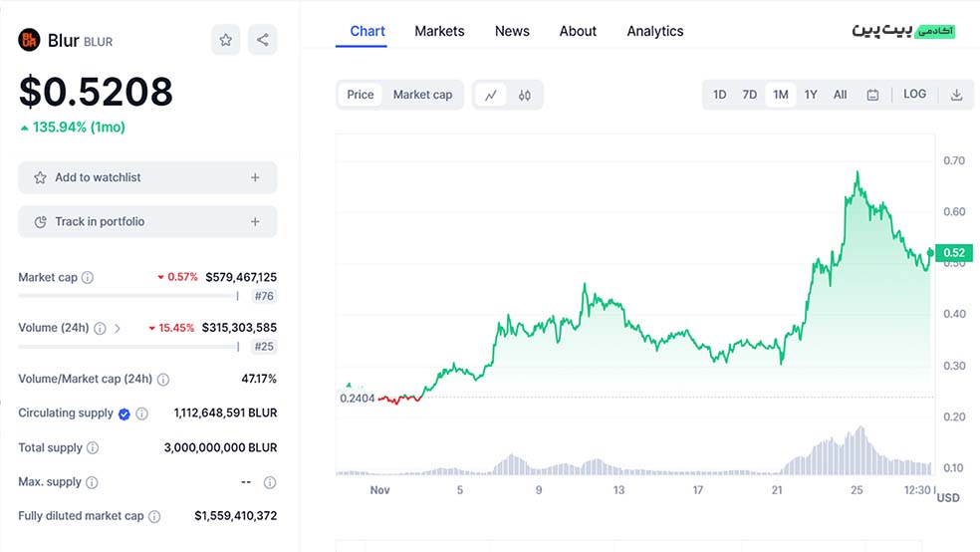Expand the Volume (24h) chevron
980x552 pixels.
(118, 328)
